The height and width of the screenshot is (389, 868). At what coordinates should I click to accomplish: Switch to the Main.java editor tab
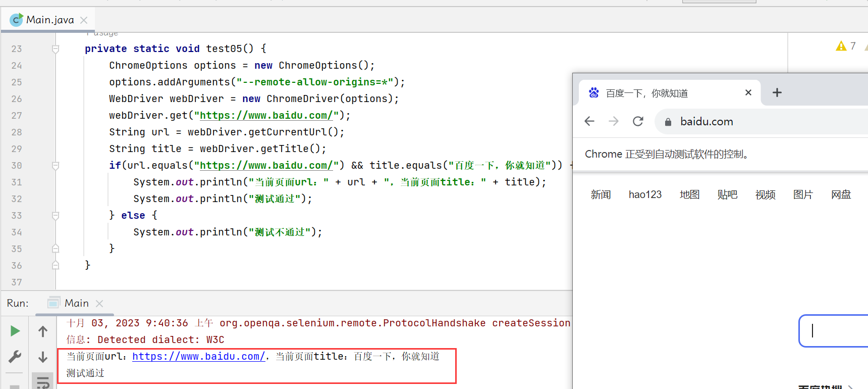pos(48,20)
